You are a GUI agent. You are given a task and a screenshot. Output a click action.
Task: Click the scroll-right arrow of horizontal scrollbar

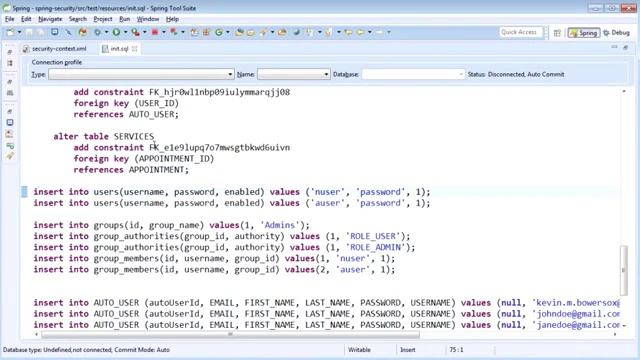615,335
